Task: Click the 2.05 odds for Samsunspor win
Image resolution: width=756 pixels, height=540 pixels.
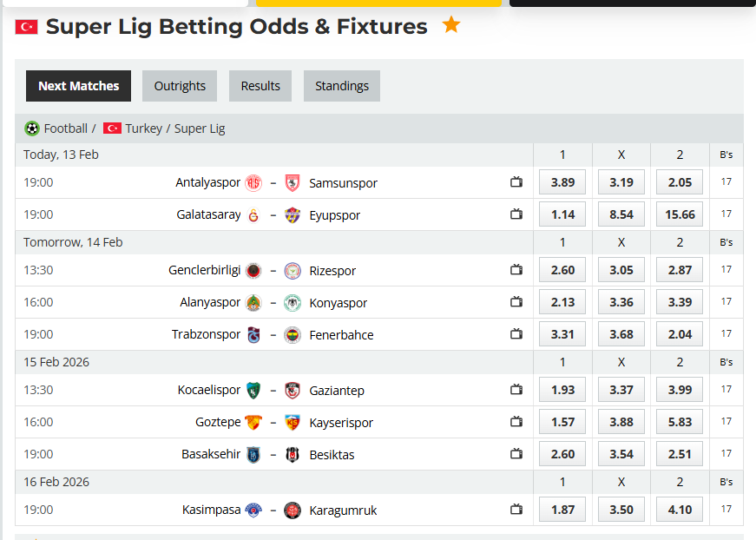Action: [x=679, y=182]
